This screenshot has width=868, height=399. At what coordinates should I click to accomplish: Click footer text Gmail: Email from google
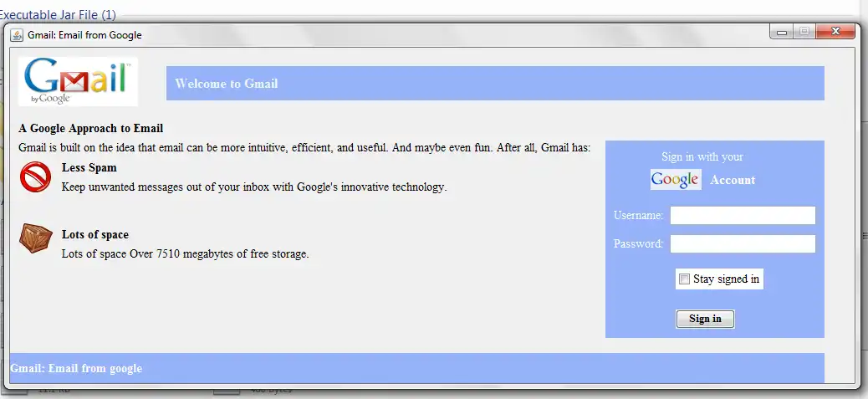coord(76,369)
